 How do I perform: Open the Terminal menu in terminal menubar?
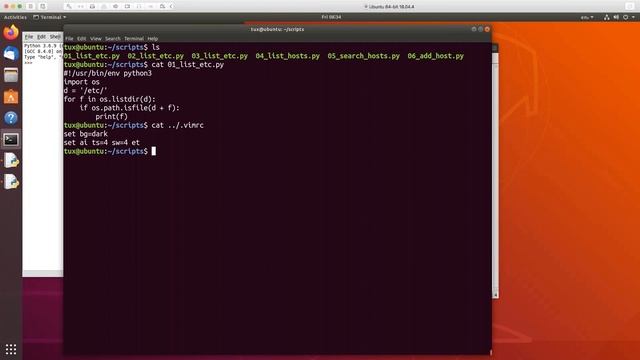click(x=134, y=39)
